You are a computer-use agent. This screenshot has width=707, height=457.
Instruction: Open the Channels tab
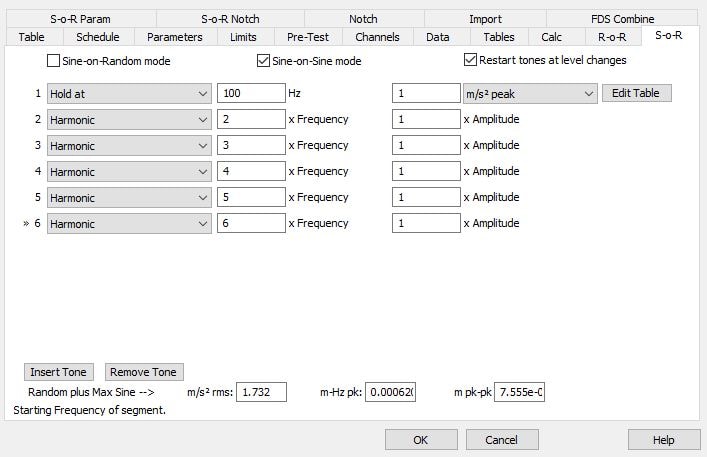[377, 37]
